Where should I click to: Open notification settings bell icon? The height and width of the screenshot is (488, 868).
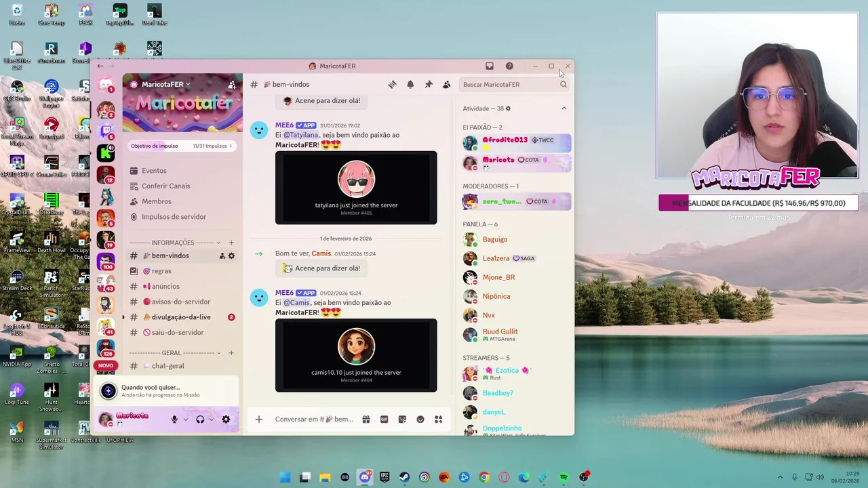(410, 84)
